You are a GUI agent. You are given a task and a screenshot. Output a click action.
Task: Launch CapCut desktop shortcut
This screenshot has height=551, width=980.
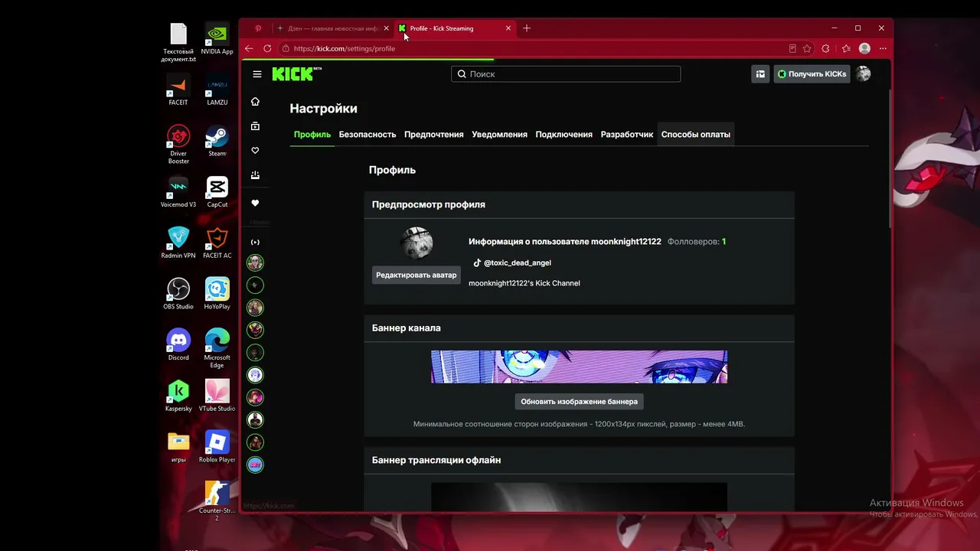click(217, 191)
